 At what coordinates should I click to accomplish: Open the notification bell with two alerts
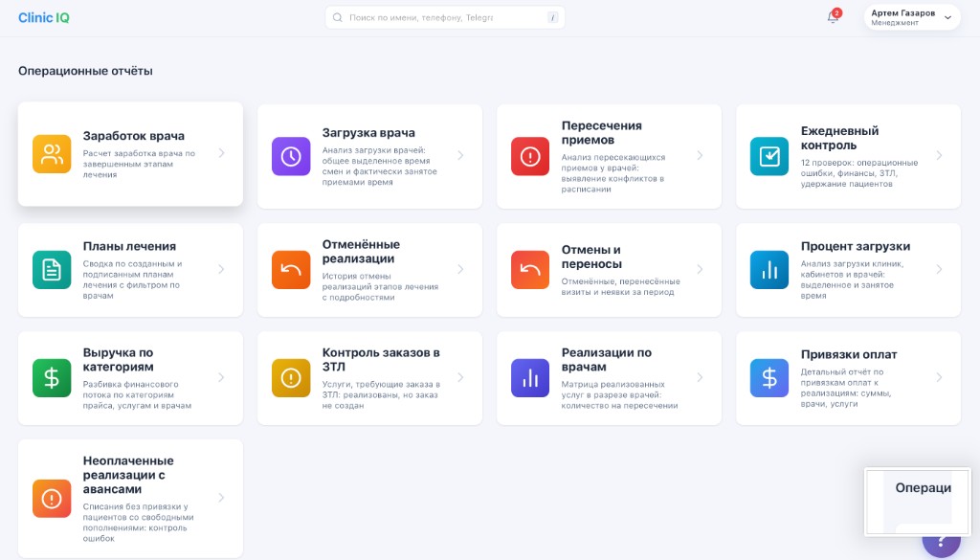click(831, 18)
